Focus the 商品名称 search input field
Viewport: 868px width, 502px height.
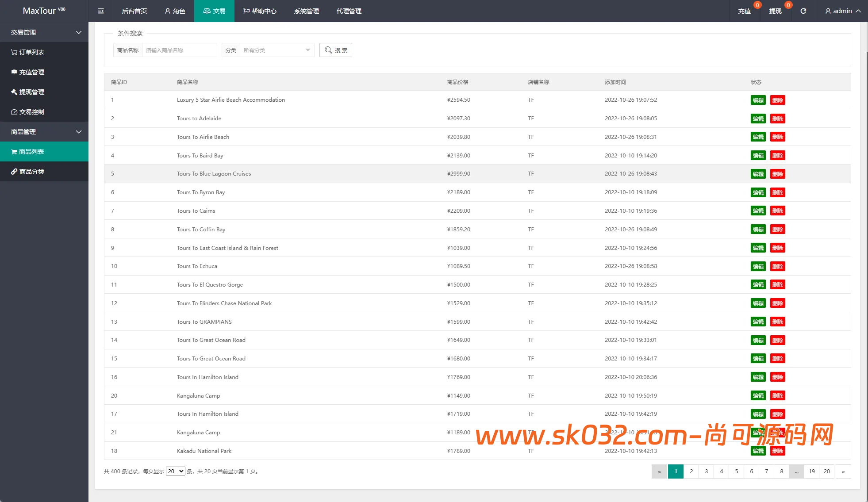[179, 50]
